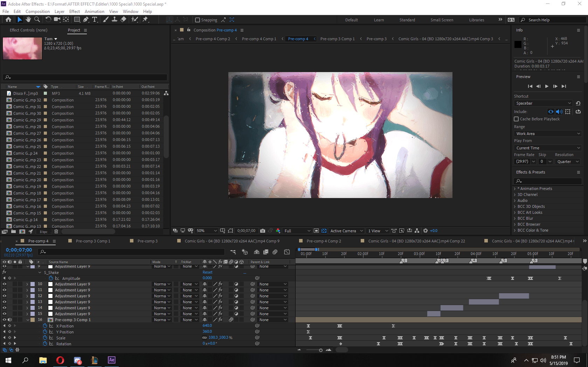Toggle Scale property stopwatch
Viewport: 588px width, 367px height.
pyautogui.click(x=45, y=338)
